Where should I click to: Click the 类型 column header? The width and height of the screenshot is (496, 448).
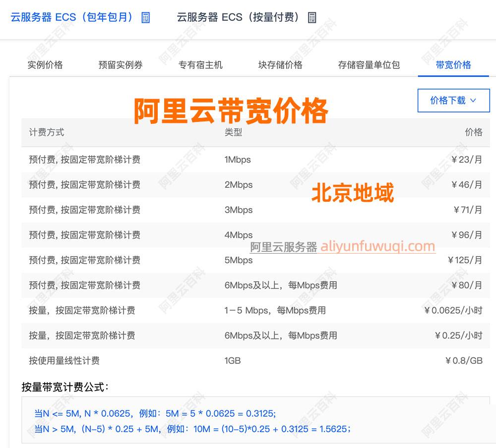[x=234, y=132]
